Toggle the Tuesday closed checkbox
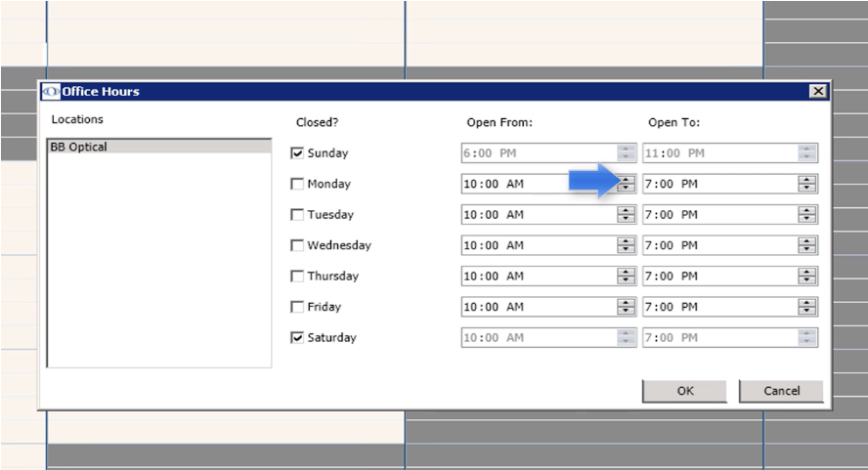This screenshot has width=868, height=470. point(298,215)
